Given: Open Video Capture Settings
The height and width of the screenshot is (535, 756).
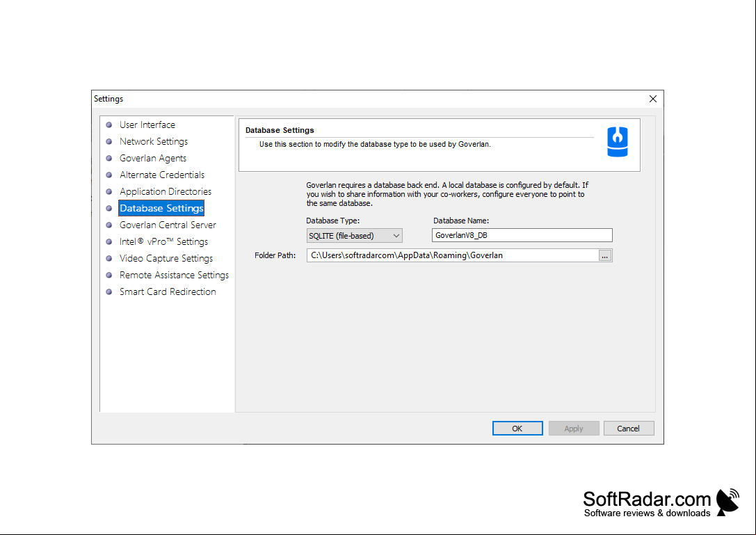Looking at the screenshot, I should tap(166, 259).
